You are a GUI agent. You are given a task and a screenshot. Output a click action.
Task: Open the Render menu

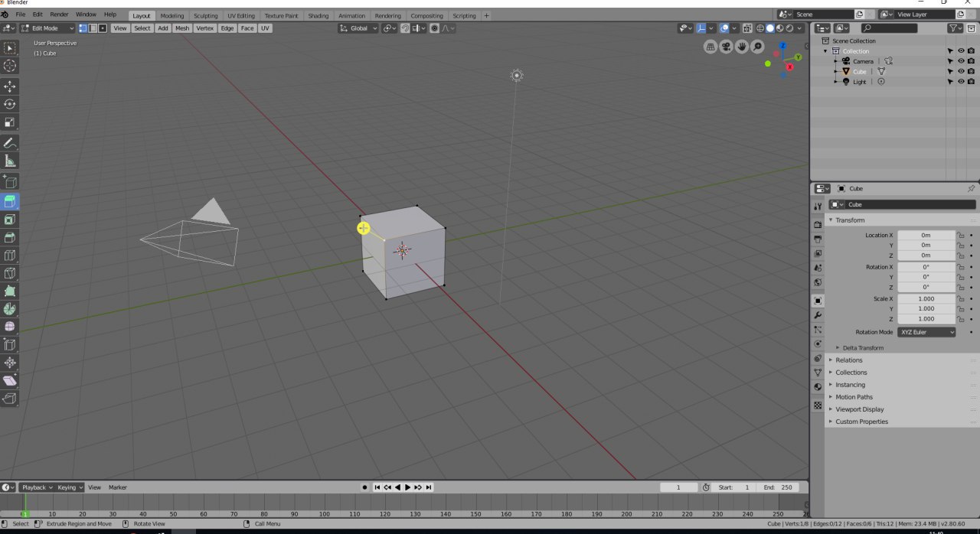coord(59,15)
